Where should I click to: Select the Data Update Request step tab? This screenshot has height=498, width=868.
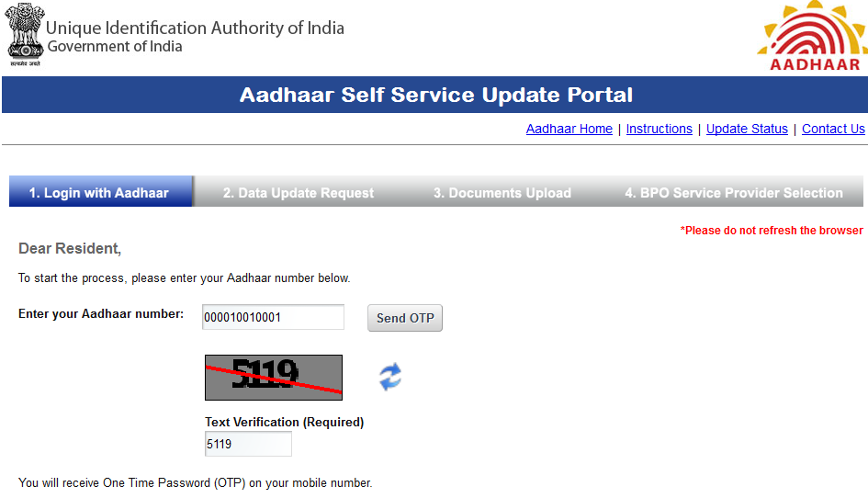[x=299, y=193]
